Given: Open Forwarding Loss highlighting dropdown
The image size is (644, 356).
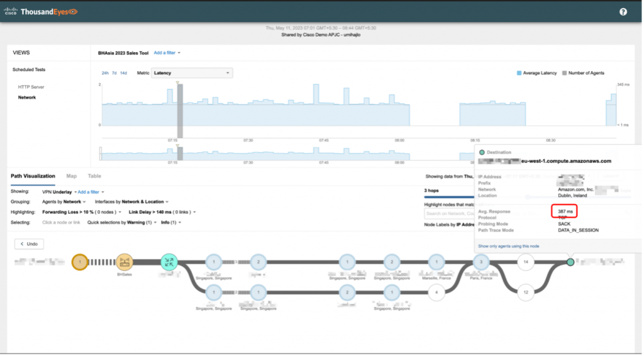Looking at the screenshot, I should click(73, 213).
